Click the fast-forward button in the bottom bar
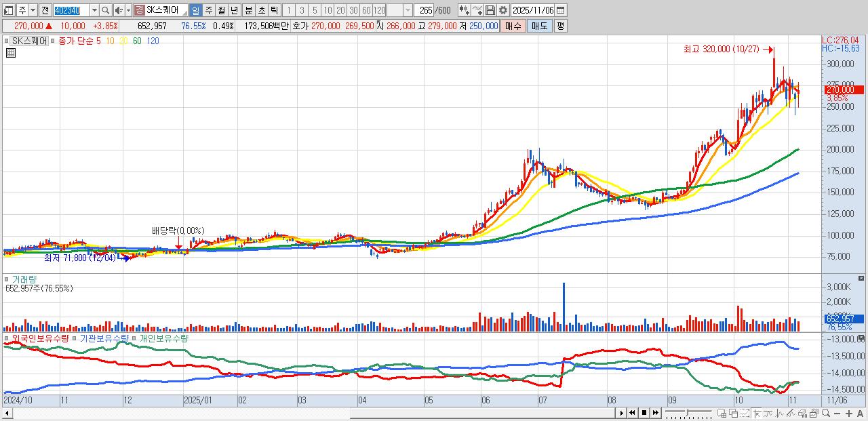Image resolution: width=868 pixels, height=421 pixels. coord(656,413)
